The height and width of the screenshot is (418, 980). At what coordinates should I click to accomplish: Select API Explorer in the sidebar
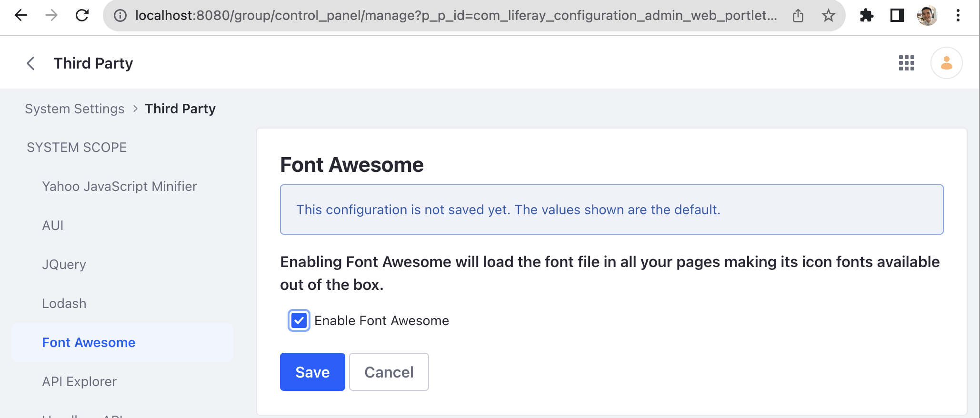(x=80, y=381)
